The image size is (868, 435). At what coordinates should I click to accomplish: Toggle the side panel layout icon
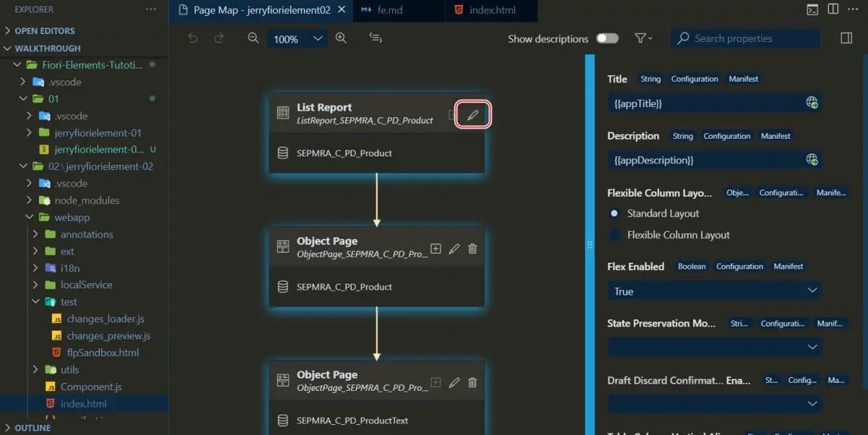click(x=846, y=38)
